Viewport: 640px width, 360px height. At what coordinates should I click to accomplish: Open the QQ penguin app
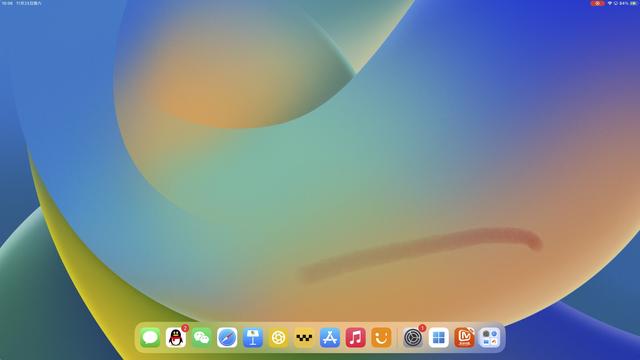coord(176,338)
